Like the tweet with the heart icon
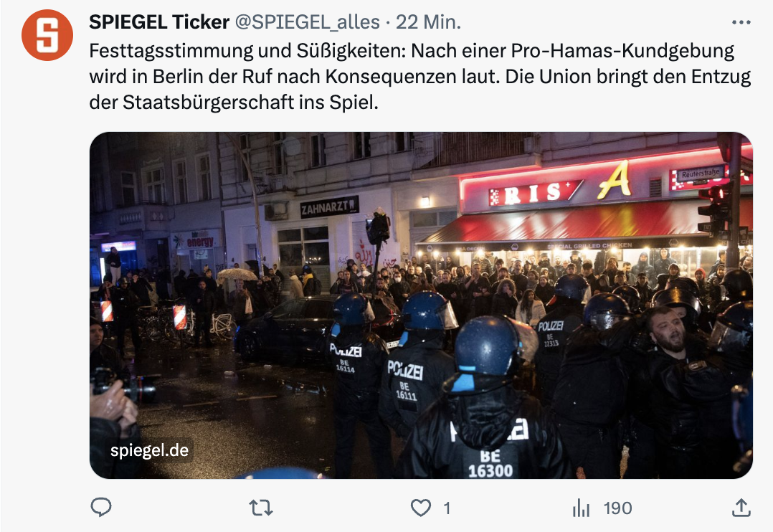773x532 pixels. [420, 508]
